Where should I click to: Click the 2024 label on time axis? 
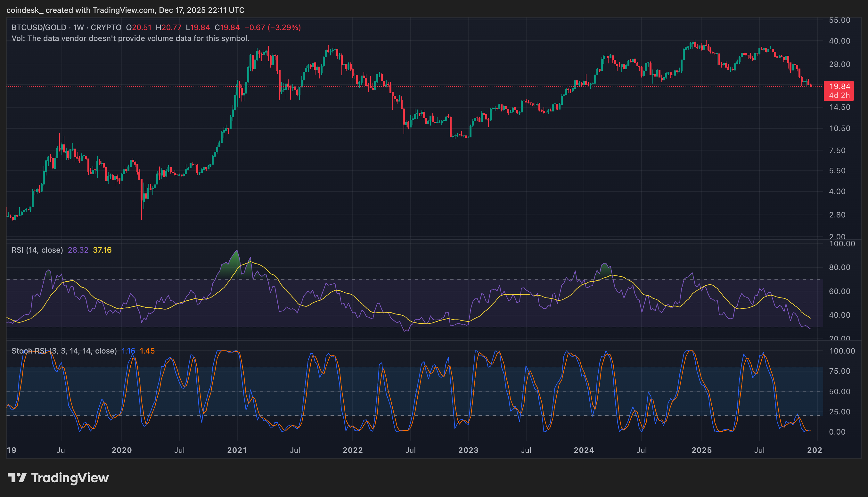pos(584,450)
